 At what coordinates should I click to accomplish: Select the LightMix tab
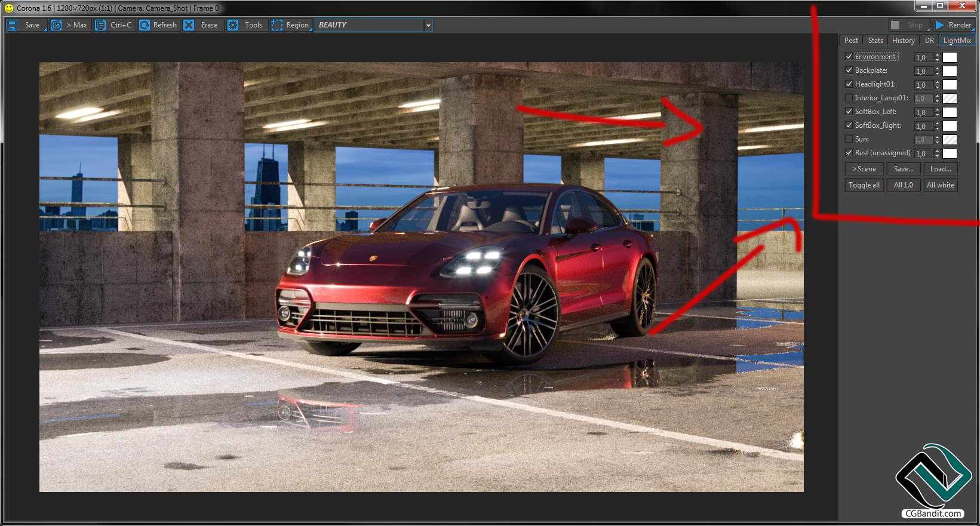(x=957, y=41)
